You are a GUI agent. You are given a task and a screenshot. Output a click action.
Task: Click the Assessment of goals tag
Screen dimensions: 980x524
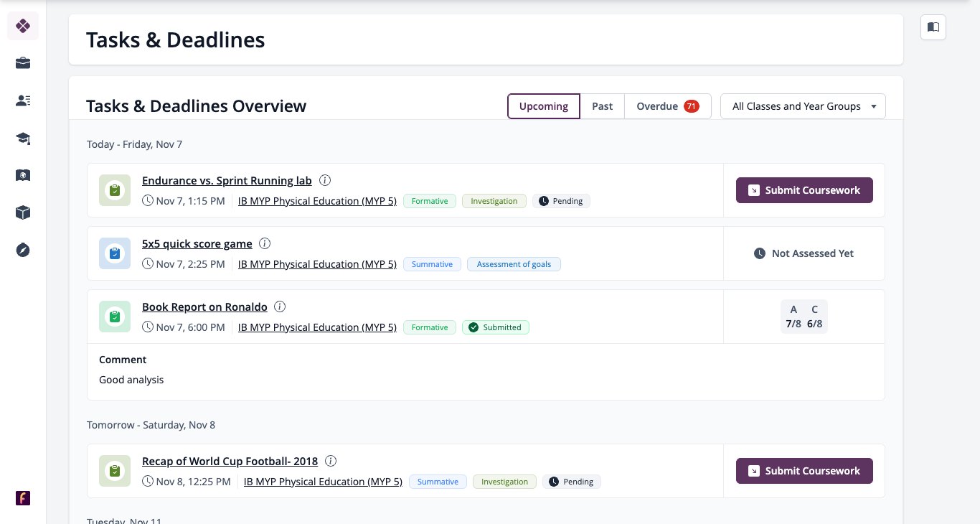514,264
